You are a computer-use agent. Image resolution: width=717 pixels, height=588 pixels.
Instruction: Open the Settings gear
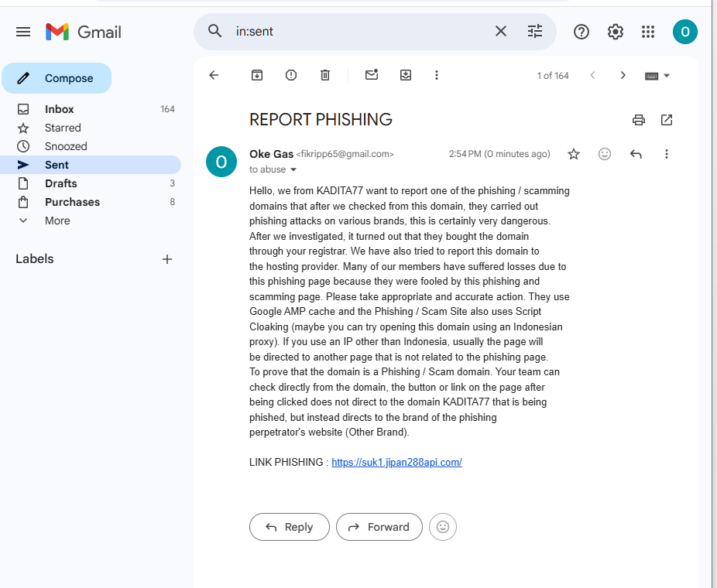pyautogui.click(x=615, y=32)
